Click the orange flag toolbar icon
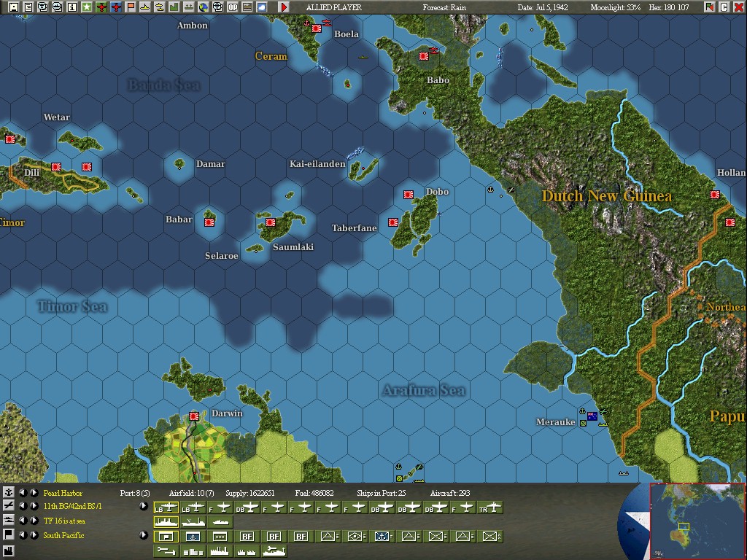This screenshot has height=560, width=747. 131,7
